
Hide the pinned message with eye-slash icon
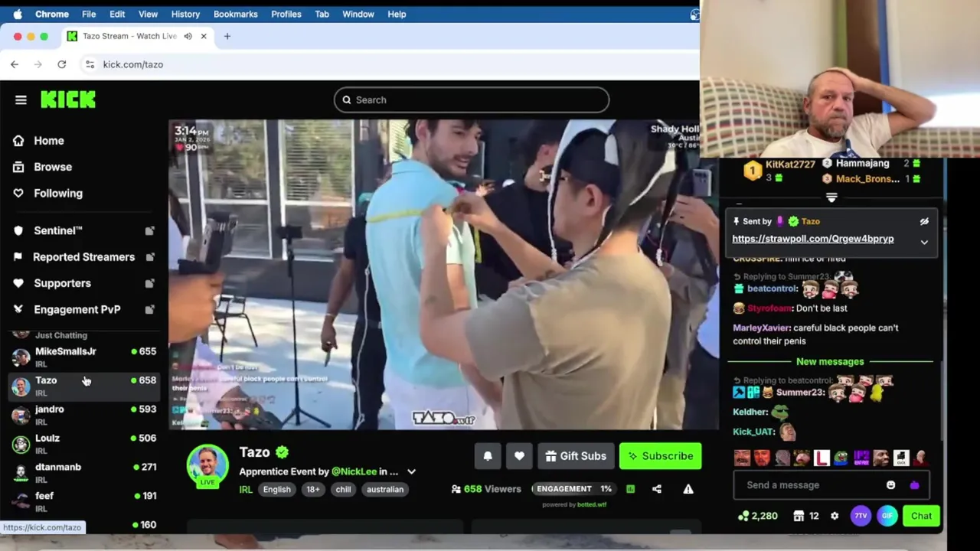924,221
